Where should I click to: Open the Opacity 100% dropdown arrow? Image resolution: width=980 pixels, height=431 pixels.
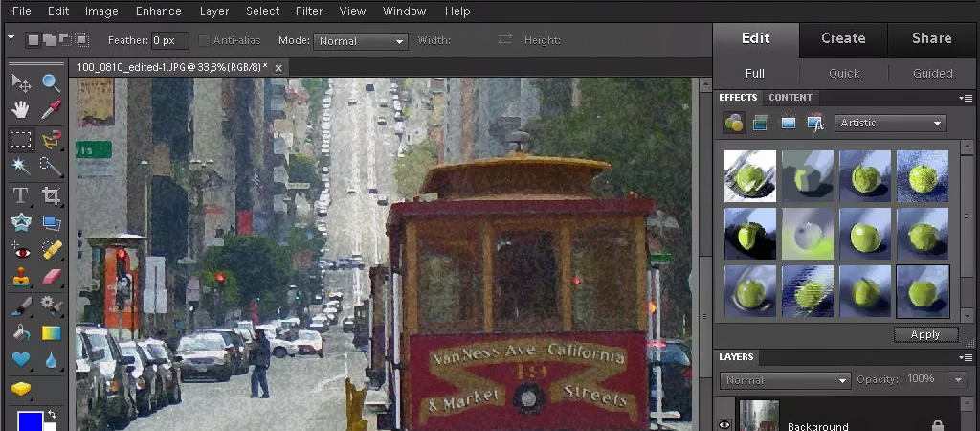[957, 379]
